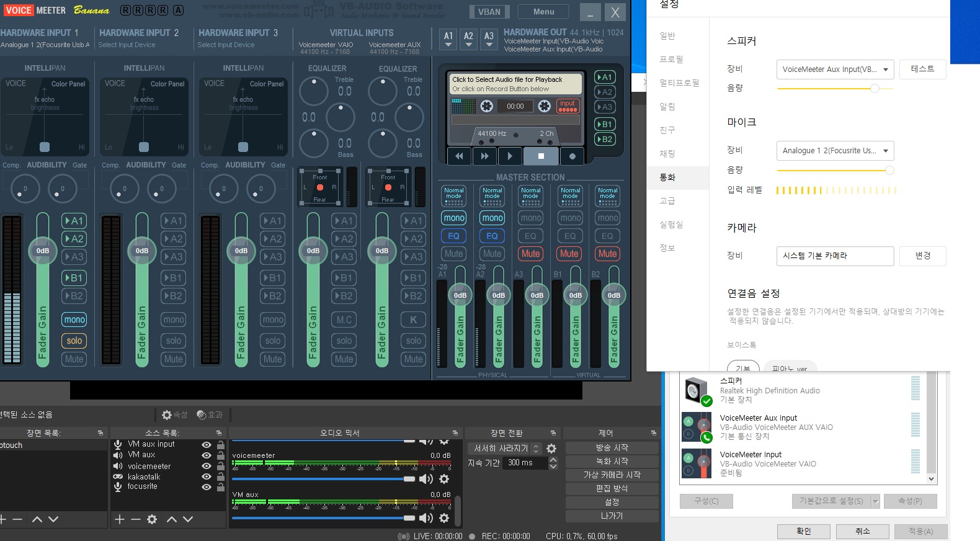Hide the VM aux input source
Image resolution: width=980 pixels, height=541 pixels.
[207, 445]
